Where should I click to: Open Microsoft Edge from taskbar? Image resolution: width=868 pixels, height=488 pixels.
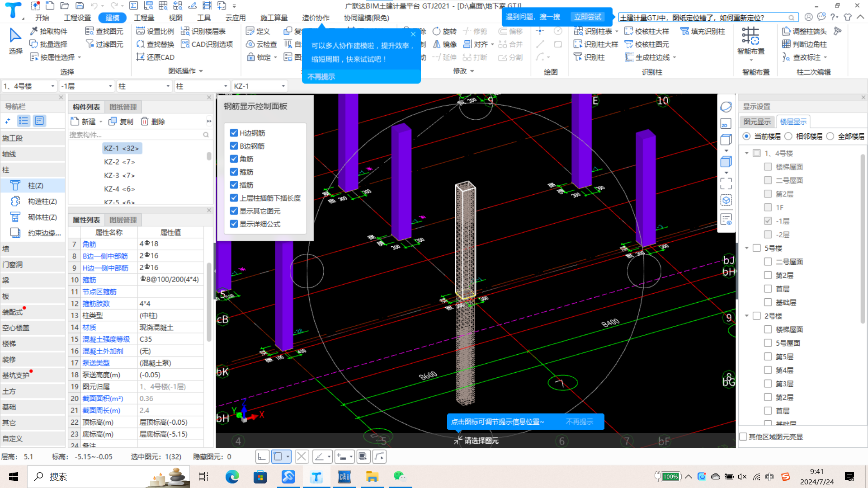pos(232,477)
